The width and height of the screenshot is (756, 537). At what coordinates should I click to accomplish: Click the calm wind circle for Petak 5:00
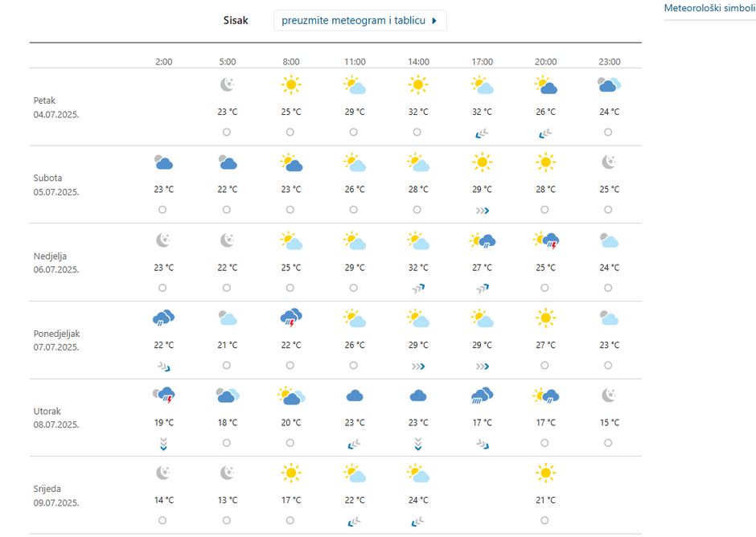pos(227,132)
